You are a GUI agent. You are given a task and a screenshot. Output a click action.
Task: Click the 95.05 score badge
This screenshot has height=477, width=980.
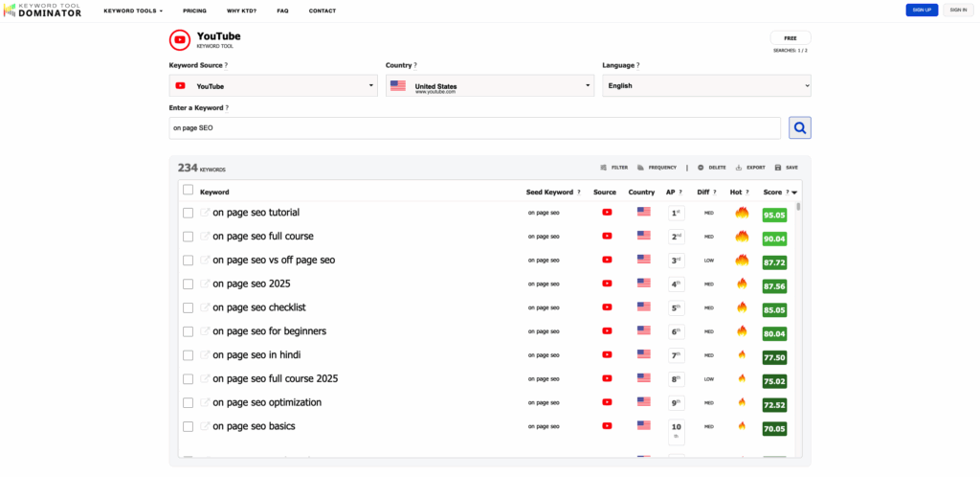[774, 216]
